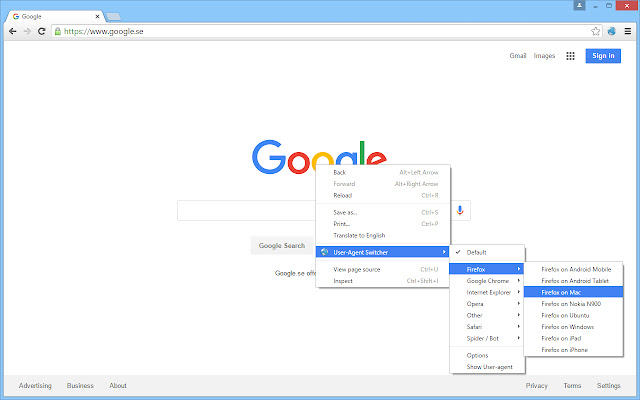Click the green padlock security icon
640x400 pixels.
(58, 31)
